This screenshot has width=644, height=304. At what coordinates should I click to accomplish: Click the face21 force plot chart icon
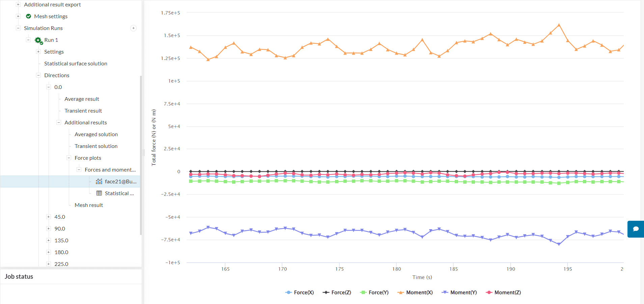pos(99,182)
